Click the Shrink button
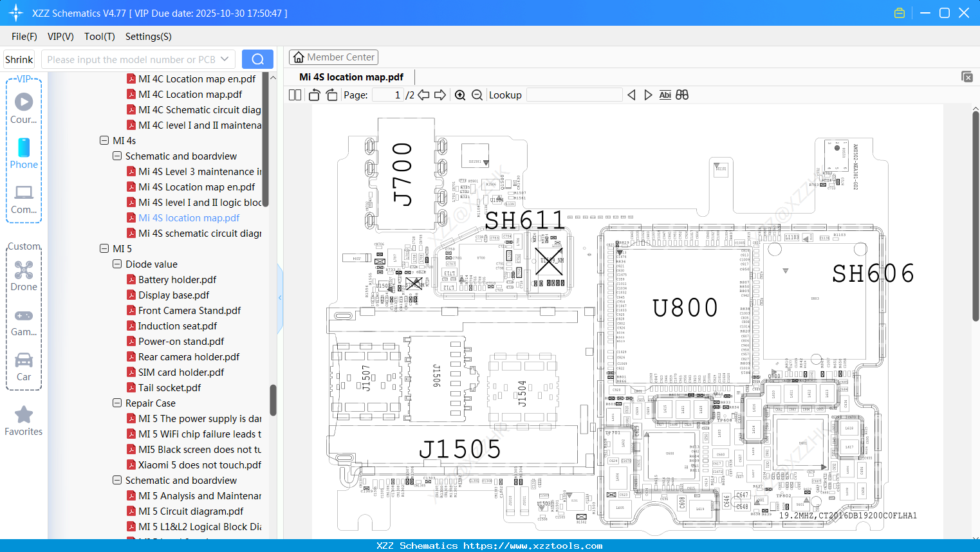 pyautogui.click(x=19, y=59)
